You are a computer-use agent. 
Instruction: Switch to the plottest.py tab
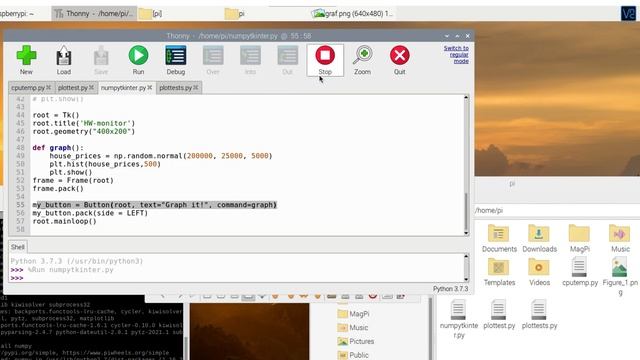tap(73, 88)
